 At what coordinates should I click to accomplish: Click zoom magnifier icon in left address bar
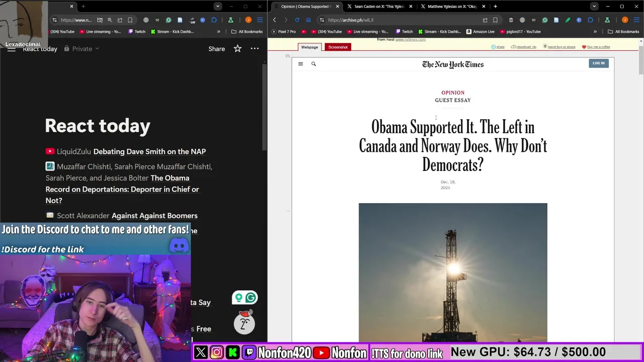[x=110, y=20]
